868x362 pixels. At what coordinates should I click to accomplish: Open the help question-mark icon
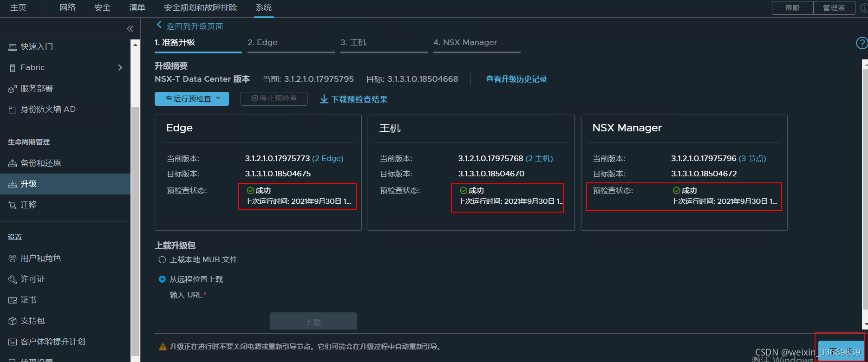(861, 43)
